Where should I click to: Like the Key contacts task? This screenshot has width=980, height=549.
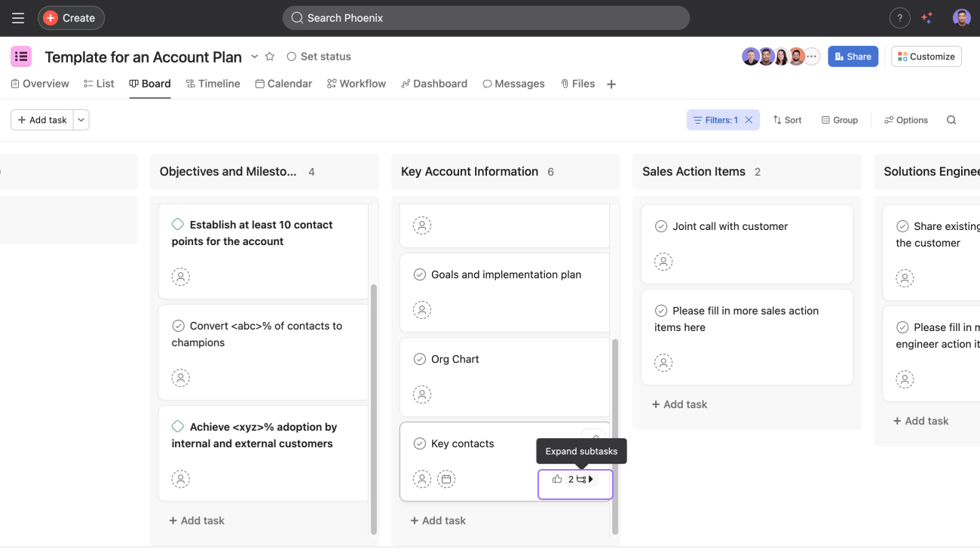pyautogui.click(x=557, y=479)
